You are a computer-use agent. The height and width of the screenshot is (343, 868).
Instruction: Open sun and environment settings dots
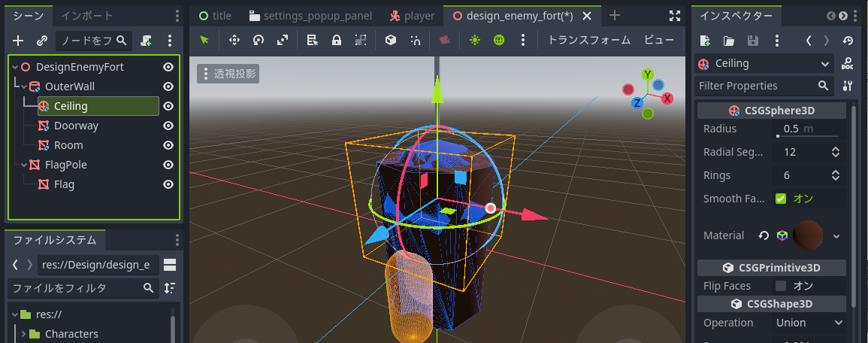click(523, 40)
